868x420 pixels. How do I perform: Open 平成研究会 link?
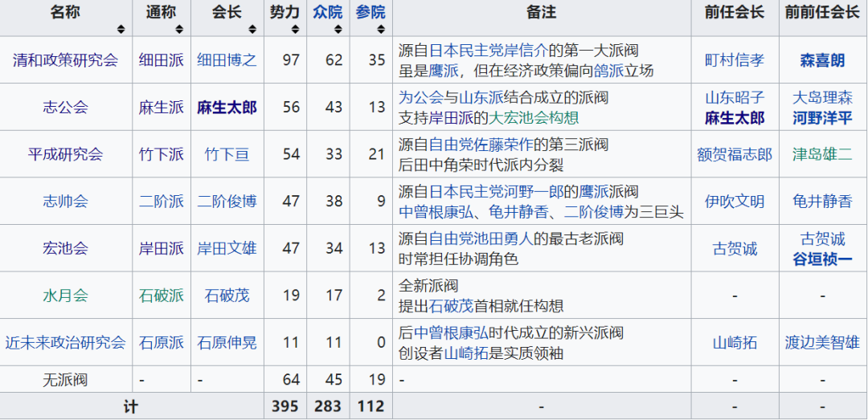65,154
